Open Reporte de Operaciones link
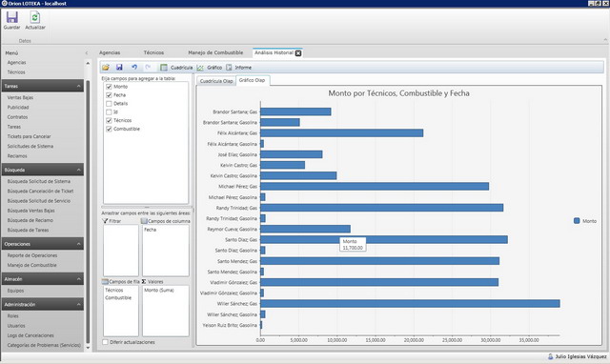The width and height of the screenshot is (610, 364). (32, 255)
